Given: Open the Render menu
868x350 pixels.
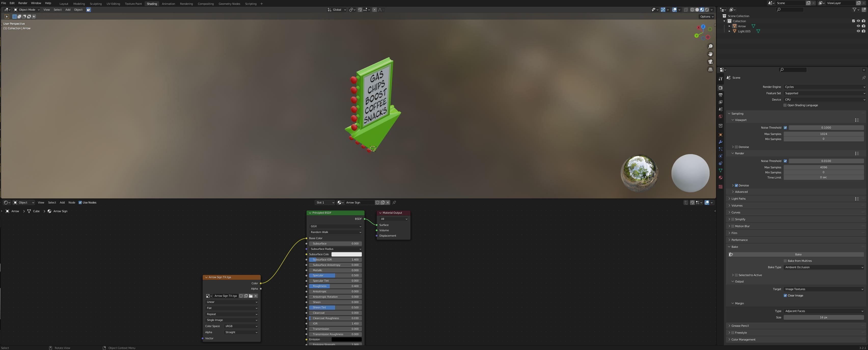Looking at the screenshot, I should click(23, 3).
